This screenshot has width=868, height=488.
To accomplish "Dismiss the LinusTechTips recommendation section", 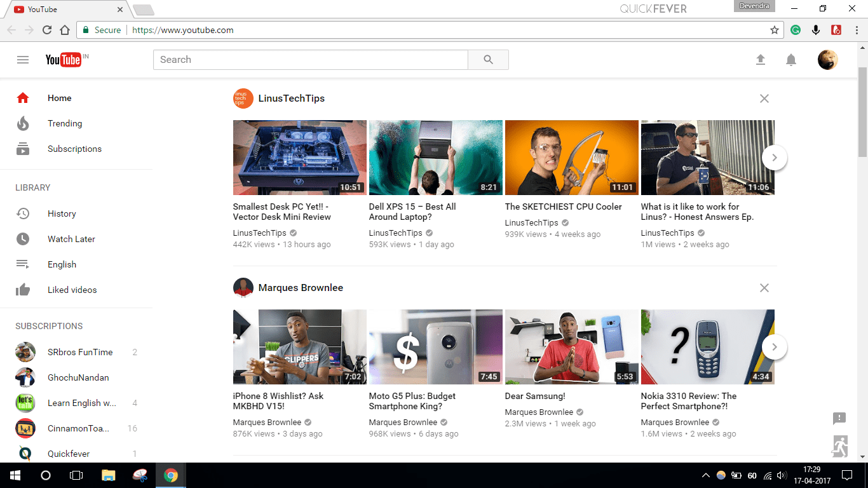I will [x=764, y=98].
